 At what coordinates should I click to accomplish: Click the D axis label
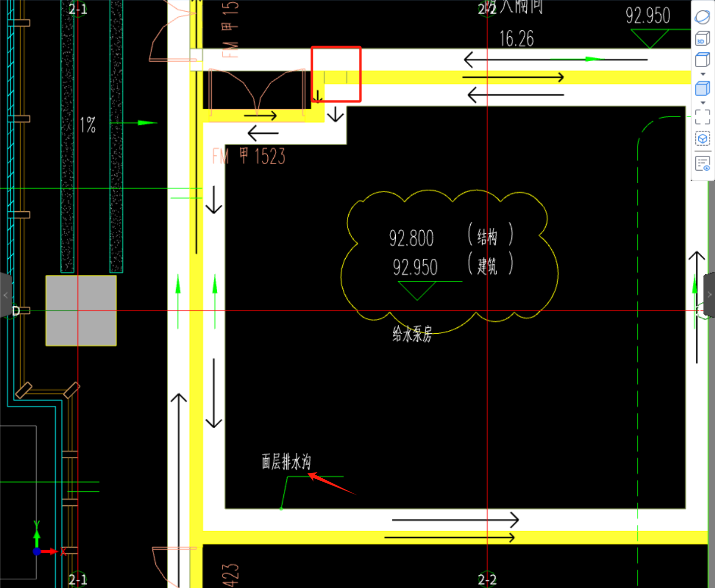16,311
